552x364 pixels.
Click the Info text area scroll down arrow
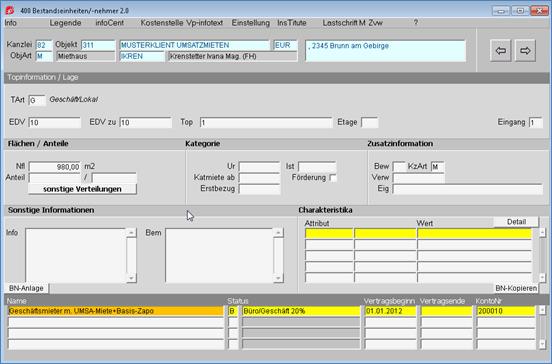coord(131,278)
